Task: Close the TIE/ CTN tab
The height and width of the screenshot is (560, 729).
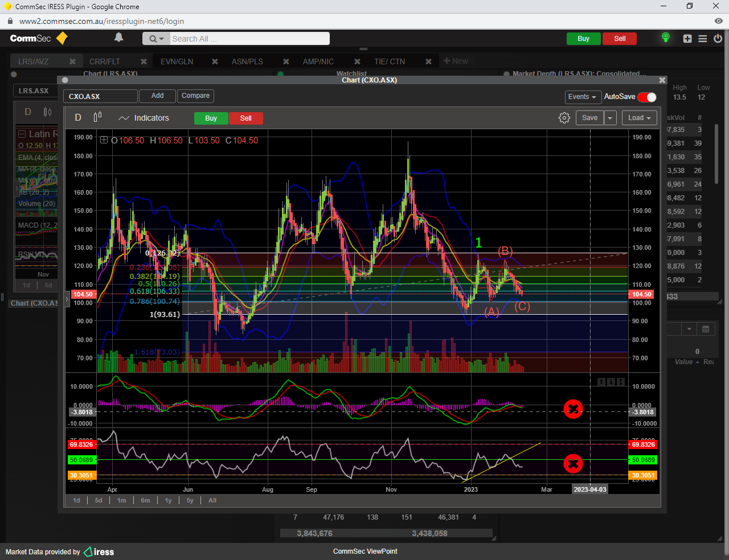Action: point(428,61)
